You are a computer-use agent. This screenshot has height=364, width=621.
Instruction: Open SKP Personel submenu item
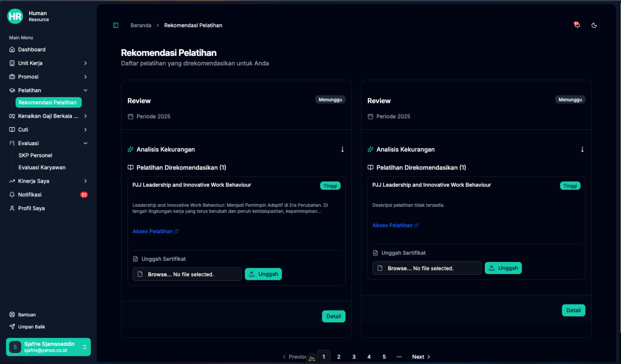[x=35, y=155]
